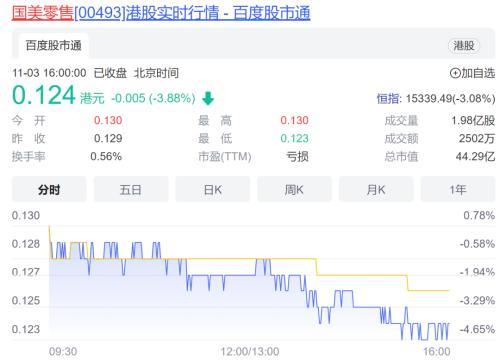500x360 pixels.
Task: Click the 今开 value 0.130
Action: [108, 120]
